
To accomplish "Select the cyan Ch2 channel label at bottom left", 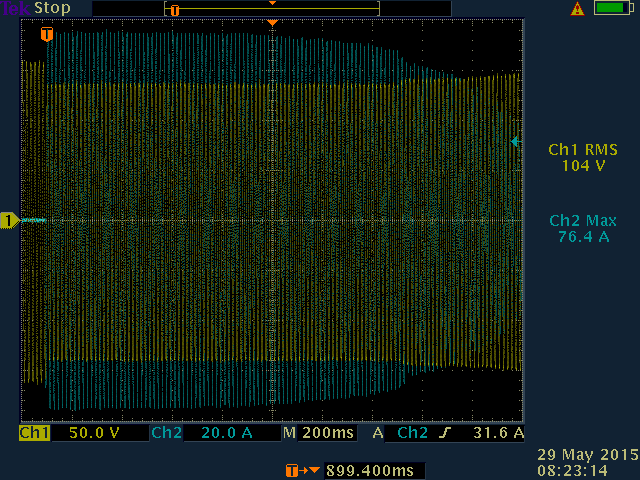I will pyautogui.click(x=167, y=433).
